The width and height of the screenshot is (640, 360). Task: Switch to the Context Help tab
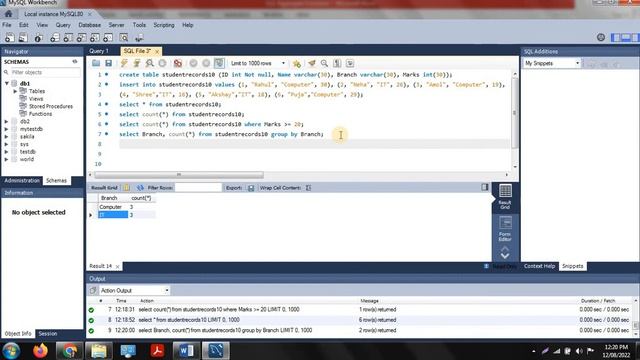point(539,266)
